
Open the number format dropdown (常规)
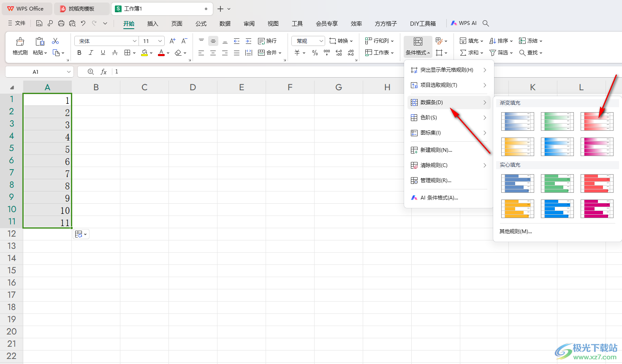pos(321,41)
